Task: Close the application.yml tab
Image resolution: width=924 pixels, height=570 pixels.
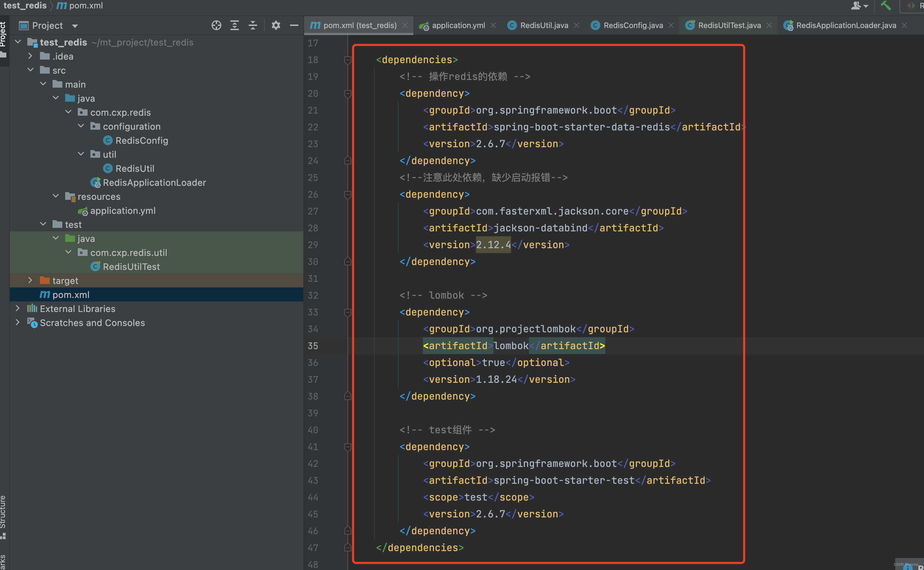Action: 493,25
